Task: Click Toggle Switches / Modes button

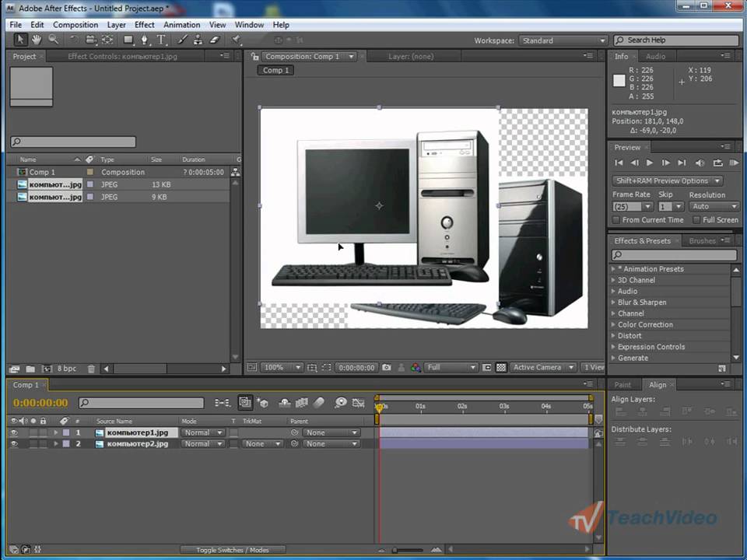Action: 232,550
